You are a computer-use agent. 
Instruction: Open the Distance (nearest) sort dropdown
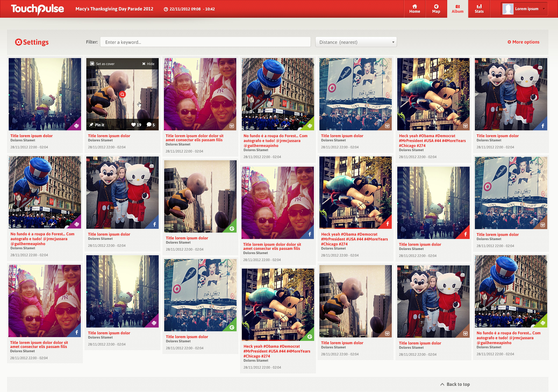click(x=356, y=42)
